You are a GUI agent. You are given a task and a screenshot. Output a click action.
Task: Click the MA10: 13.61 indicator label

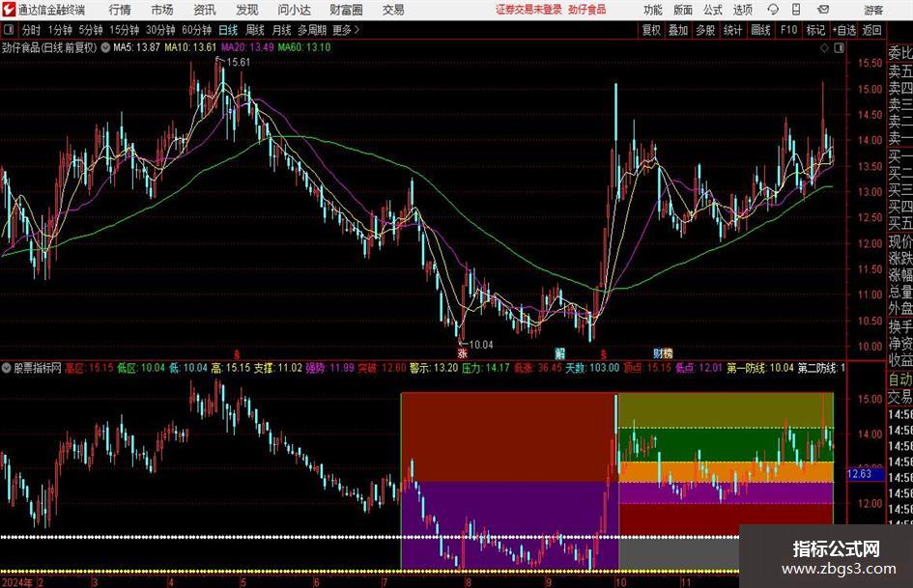(x=190, y=47)
